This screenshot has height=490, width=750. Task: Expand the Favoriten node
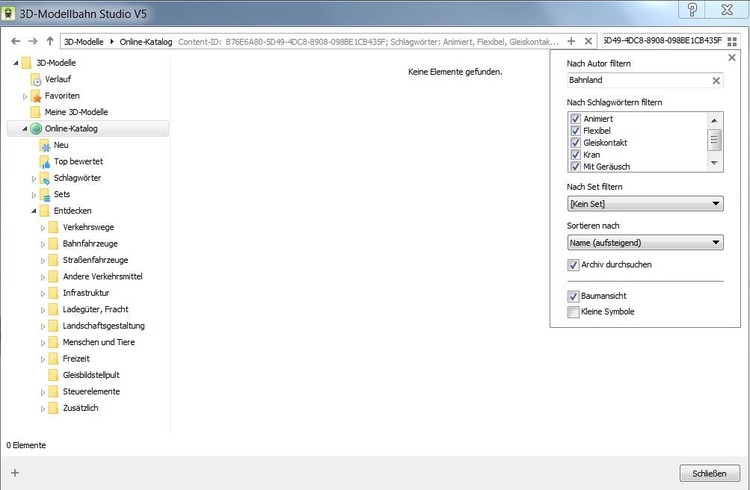point(25,96)
